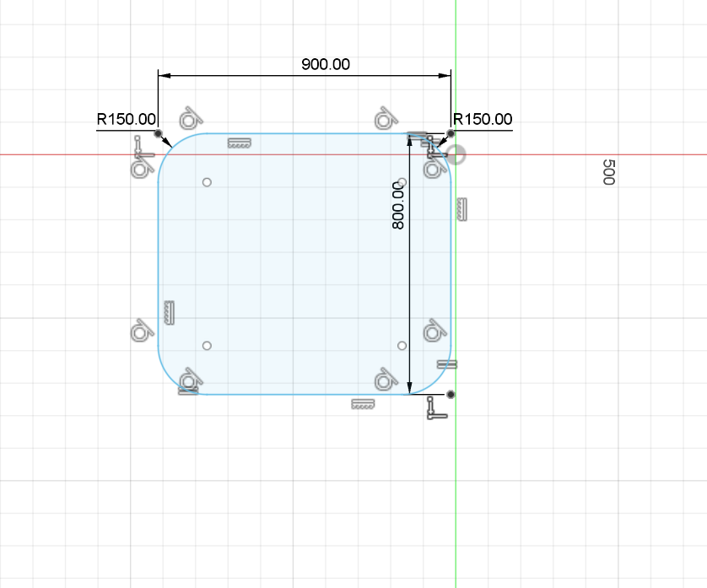Select vertical constraint icon on right edge
The width and height of the screenshot is (707, 588).
[461, 209]
